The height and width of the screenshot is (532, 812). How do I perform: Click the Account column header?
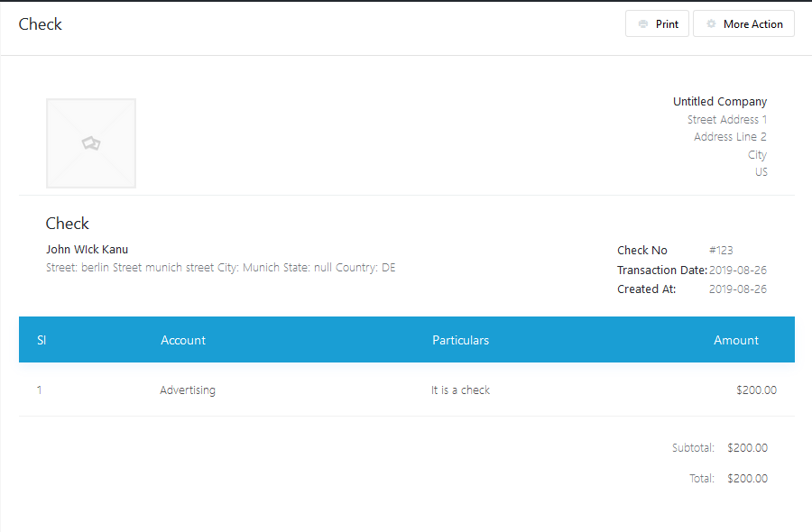point(183,340)
